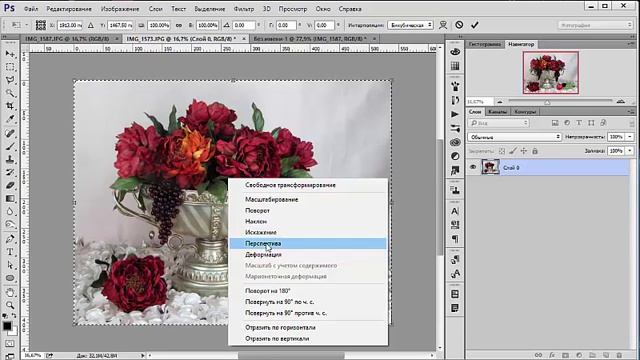Viewport: 640px width, 360px height.
Task: Open the Фильтр menu
Action: 244,9
